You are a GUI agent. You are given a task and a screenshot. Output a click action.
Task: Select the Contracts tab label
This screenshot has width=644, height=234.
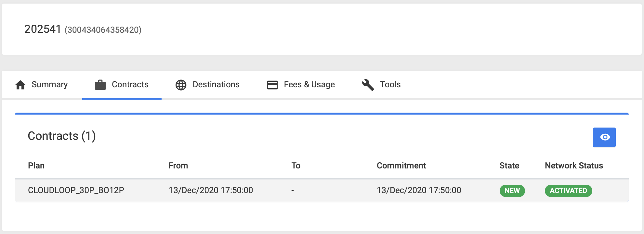coord(130,85)
